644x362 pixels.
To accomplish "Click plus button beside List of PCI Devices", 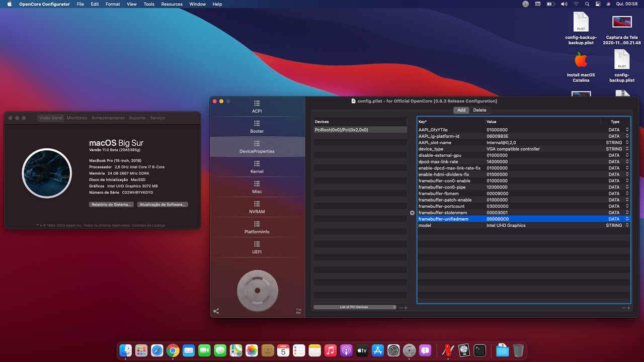I will click(406, 307).
